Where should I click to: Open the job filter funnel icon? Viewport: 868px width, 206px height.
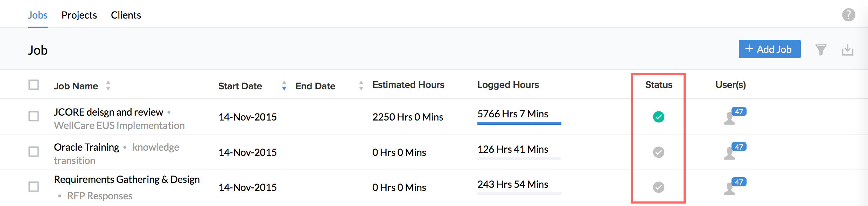[821, 50]
